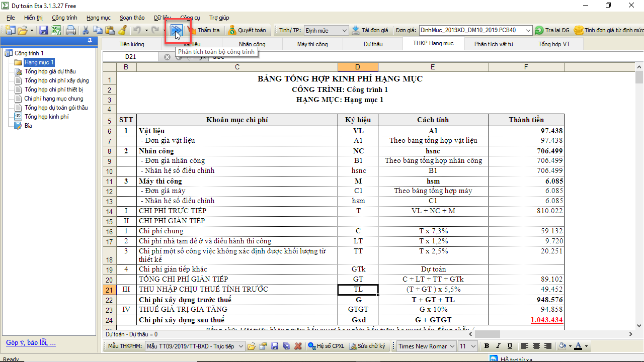Click the clipboard paste icon

[x=110, y=30]
